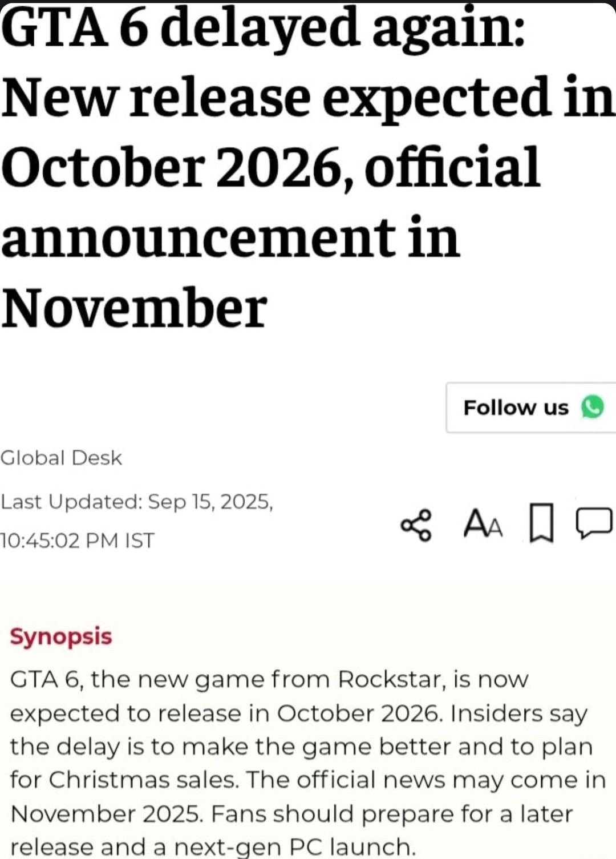
Task: Click "October 2026, official" in the headline
Action: pyautogui.click(x=271, y=167)
